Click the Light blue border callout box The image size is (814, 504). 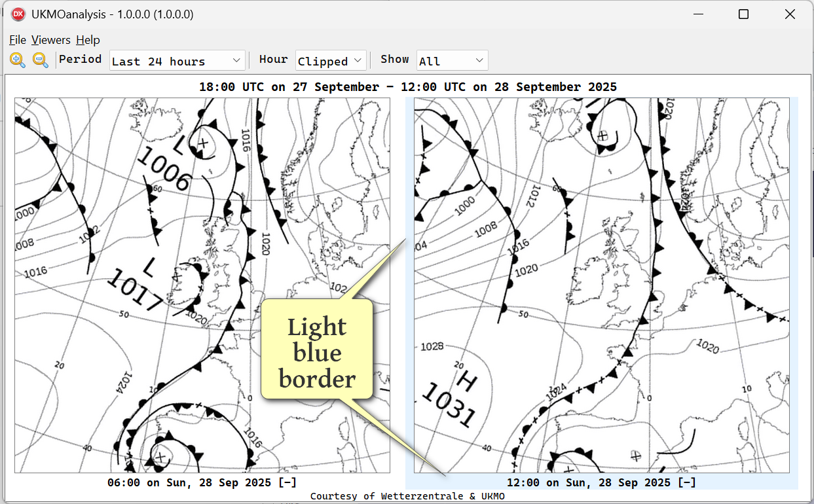pos(317,352)
